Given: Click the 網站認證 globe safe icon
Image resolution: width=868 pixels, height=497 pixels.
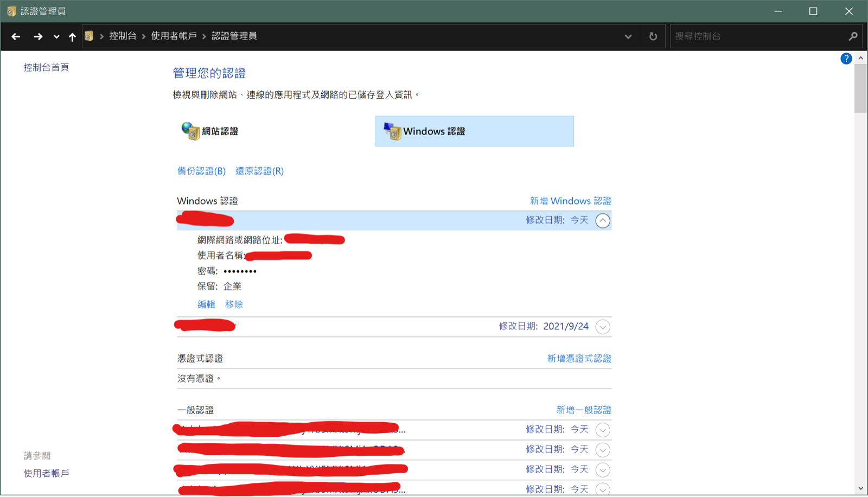Looking at the screenshot, I should (x=190, y=131).
